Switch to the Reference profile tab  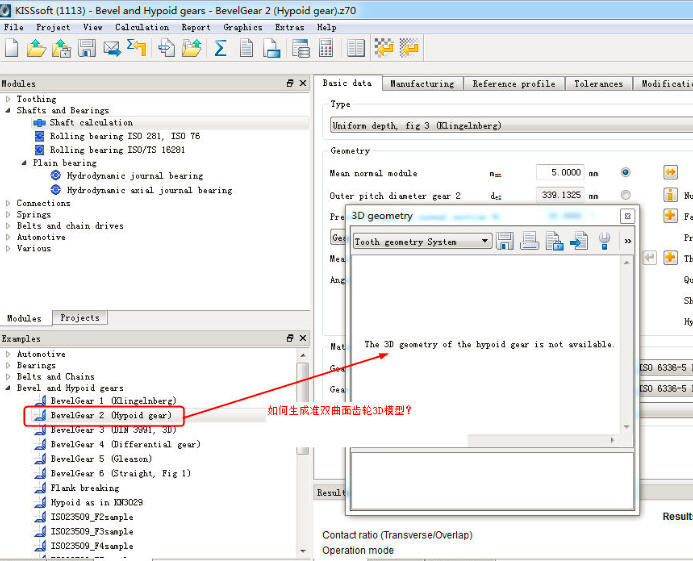[x=514, y=84]
